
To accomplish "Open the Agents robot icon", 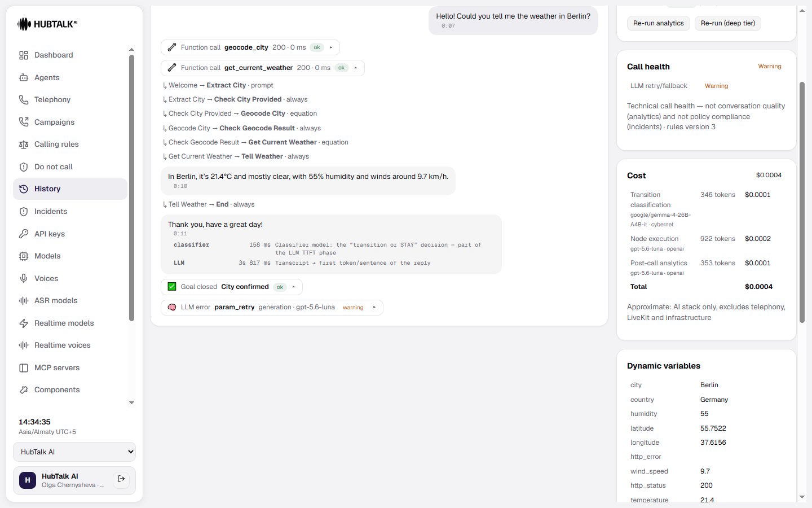I will 24,77.
